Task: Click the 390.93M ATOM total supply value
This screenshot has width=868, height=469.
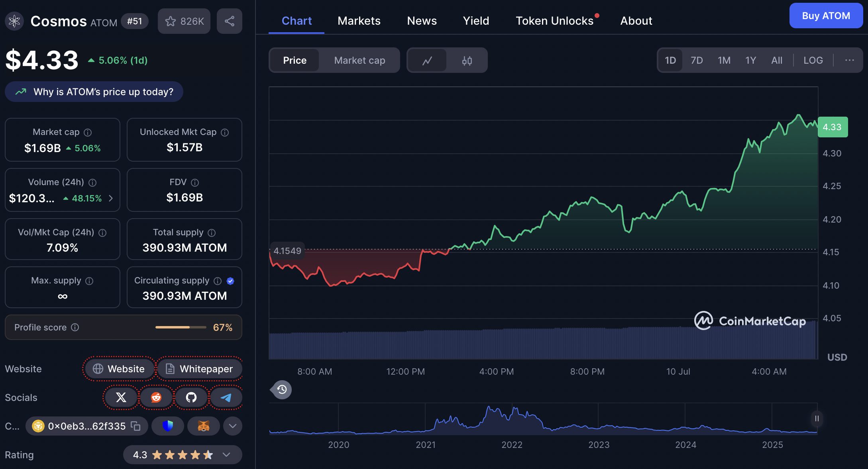Action: (185, 248)
